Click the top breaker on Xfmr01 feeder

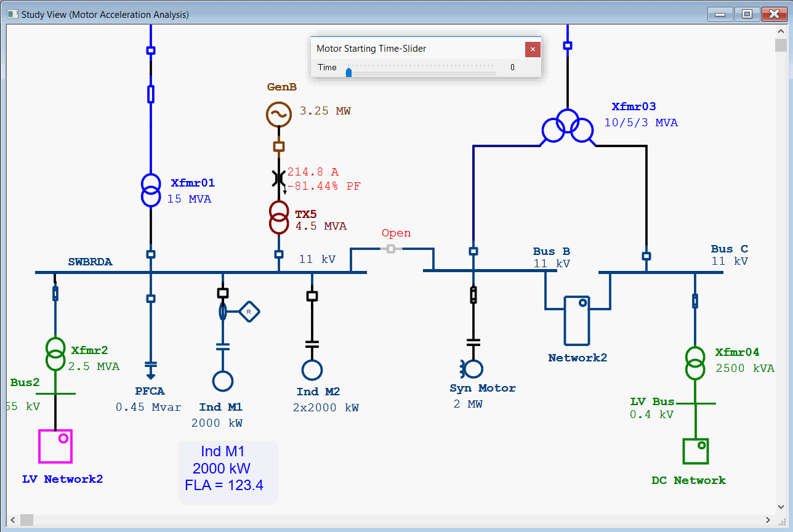(150, 50)
